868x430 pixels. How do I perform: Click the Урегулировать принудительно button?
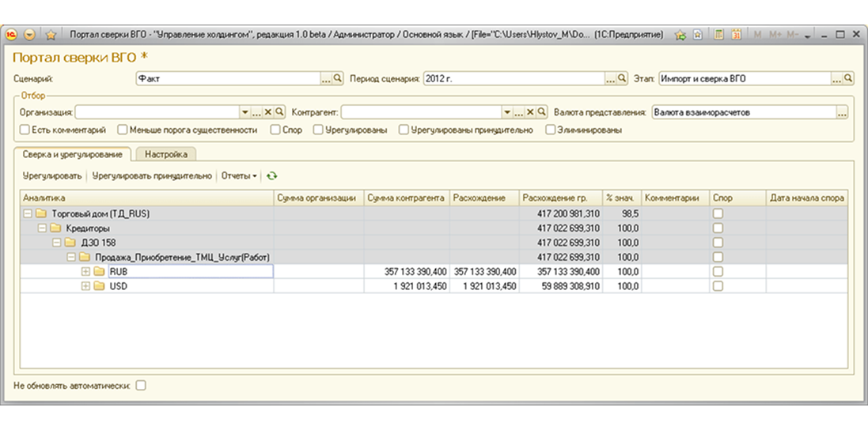(x=152, y=176)
